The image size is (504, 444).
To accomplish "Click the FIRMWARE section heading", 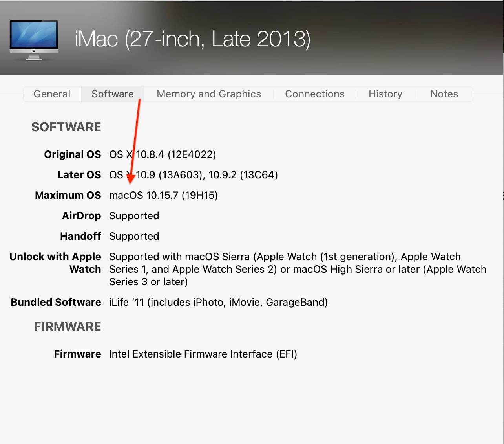I will (68, 327).
